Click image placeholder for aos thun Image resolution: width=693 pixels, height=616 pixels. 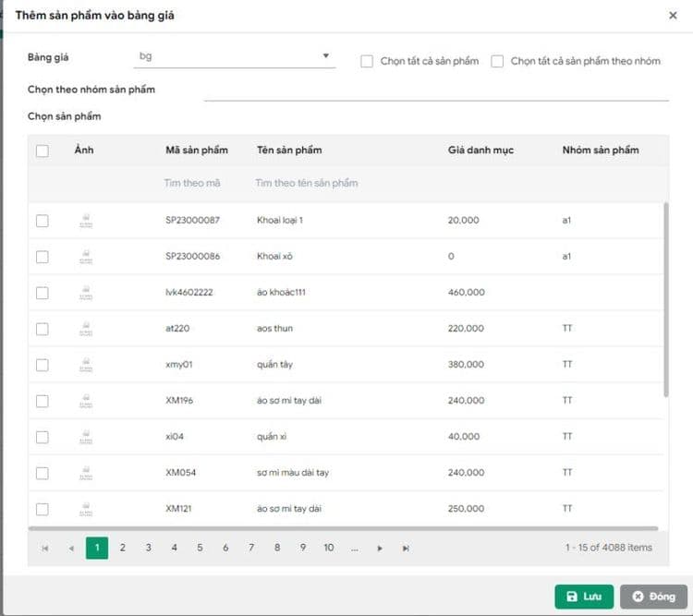click(x=86, y=329)
